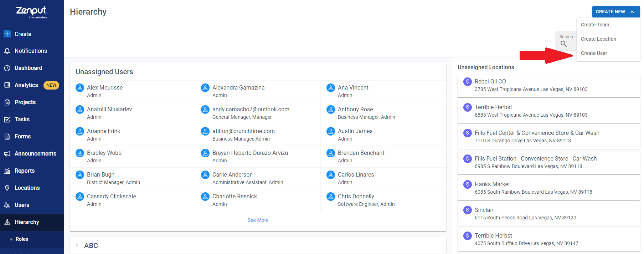This screenshot has height=254, width=644.
Task: Click the Locations pin icon in sidebar
Action: (x=7, y=188)
